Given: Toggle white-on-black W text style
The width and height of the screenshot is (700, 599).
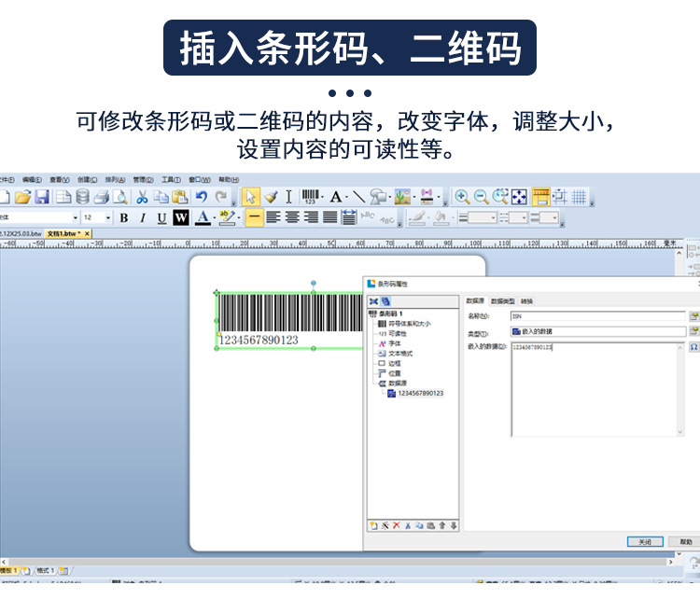Looking at the screenshot, I should 181,217.
